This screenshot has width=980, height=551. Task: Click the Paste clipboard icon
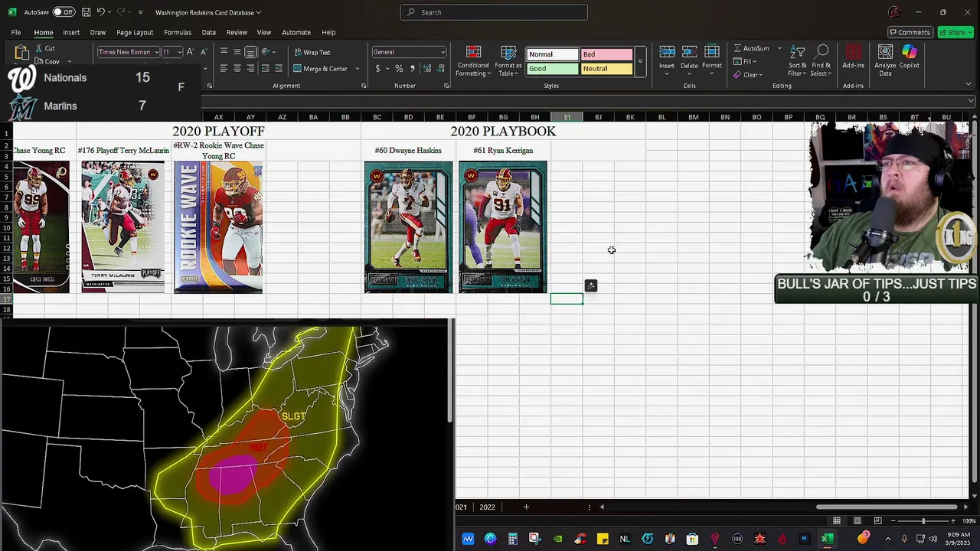click(x=21, y=53)
